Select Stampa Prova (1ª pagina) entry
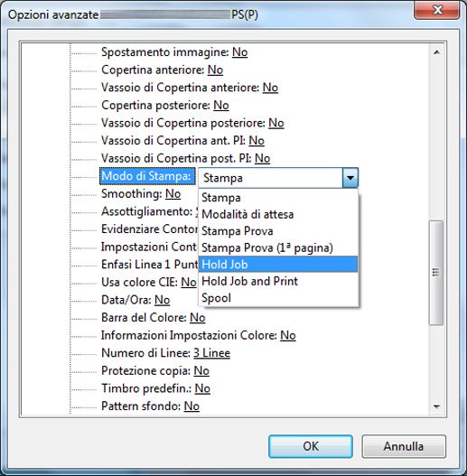467x476 pixels. (x=278, y=247)
